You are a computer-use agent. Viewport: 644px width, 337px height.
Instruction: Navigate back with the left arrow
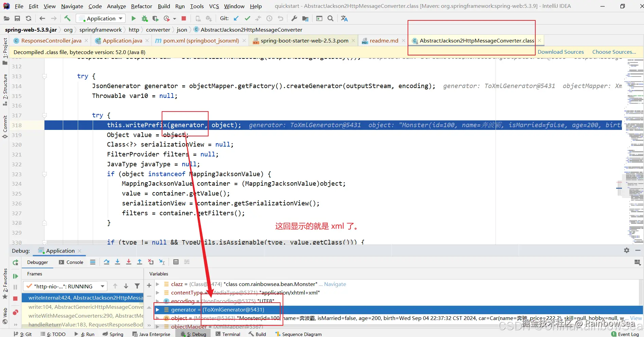pos(42,18)
